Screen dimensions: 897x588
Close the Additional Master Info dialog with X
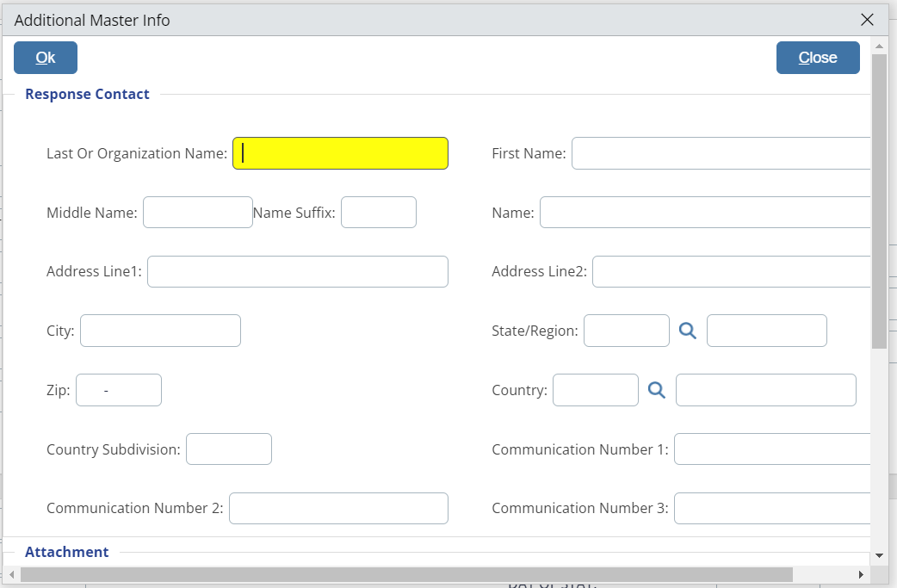(x=867, y=20)
